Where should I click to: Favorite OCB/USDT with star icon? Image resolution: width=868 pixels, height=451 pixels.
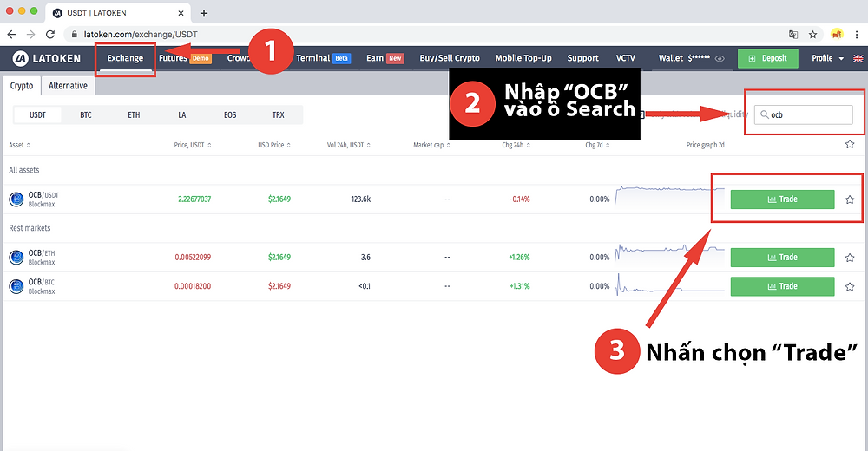pyautogui.click(x=850, y=199)
